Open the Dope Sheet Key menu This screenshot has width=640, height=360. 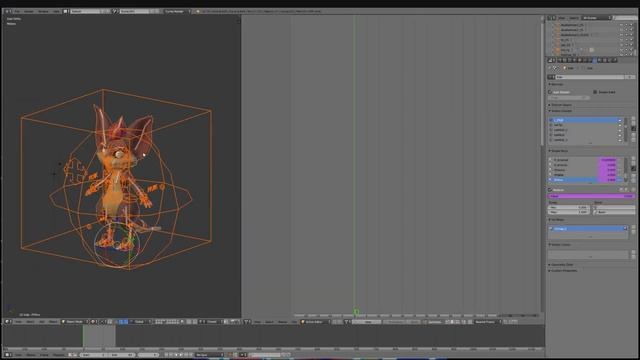click(x=294, y=322)
